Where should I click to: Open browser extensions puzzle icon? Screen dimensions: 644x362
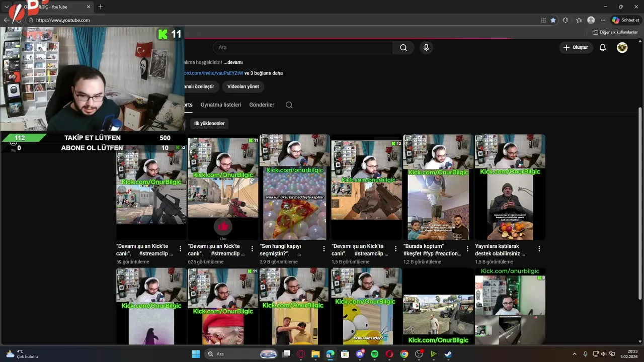click(x=566, y=20)
